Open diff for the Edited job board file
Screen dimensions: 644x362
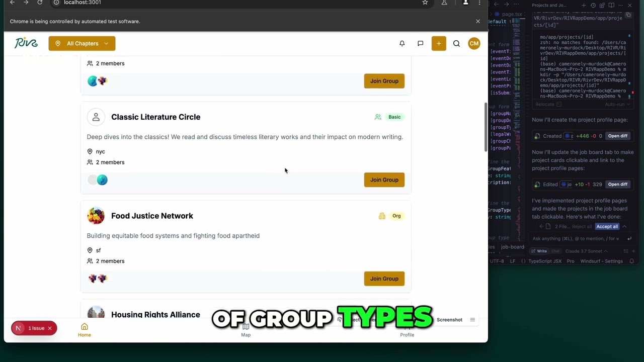(x=617, y=184)
